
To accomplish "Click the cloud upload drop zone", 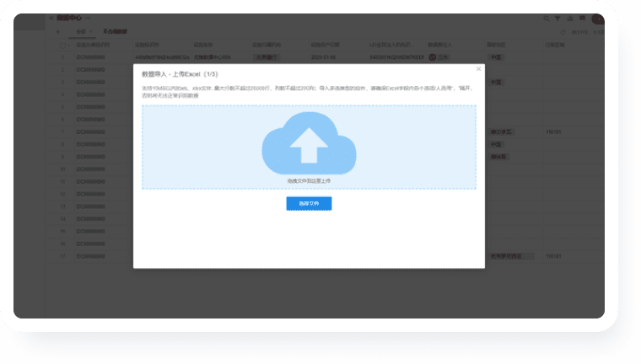I will click(x=309, y=147).
